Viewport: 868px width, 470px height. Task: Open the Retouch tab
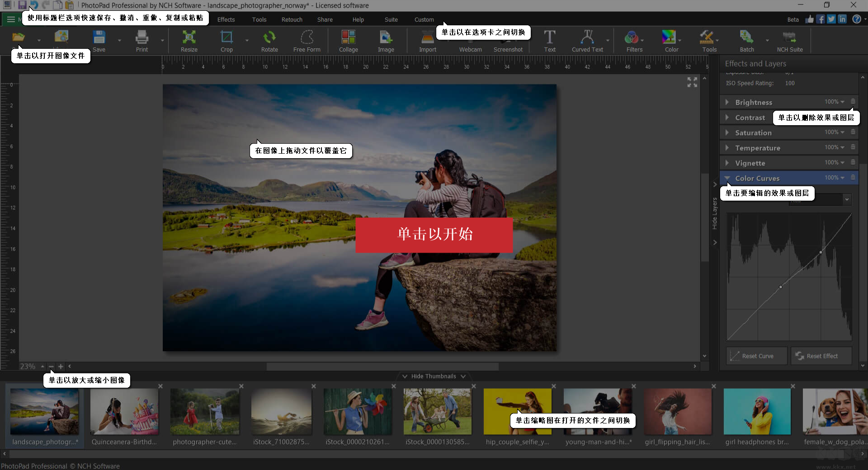click(292, 19)
